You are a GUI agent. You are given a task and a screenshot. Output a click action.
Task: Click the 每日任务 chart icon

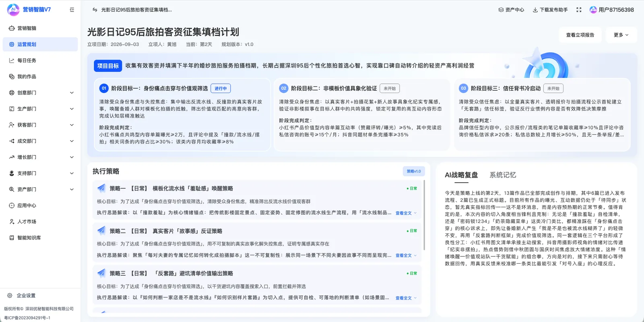[12, 60]
